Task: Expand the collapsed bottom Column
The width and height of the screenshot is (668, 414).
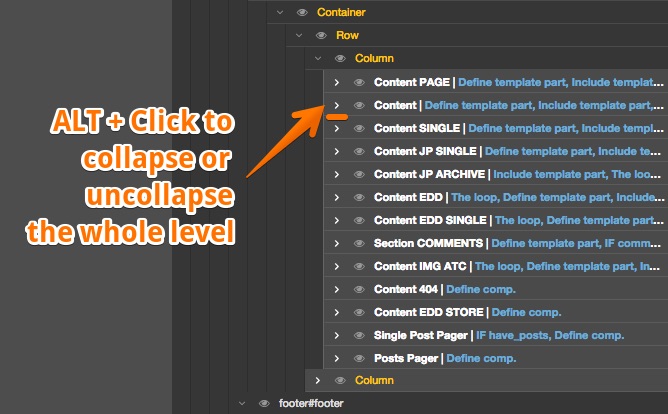Action: (x=318, y=380)
